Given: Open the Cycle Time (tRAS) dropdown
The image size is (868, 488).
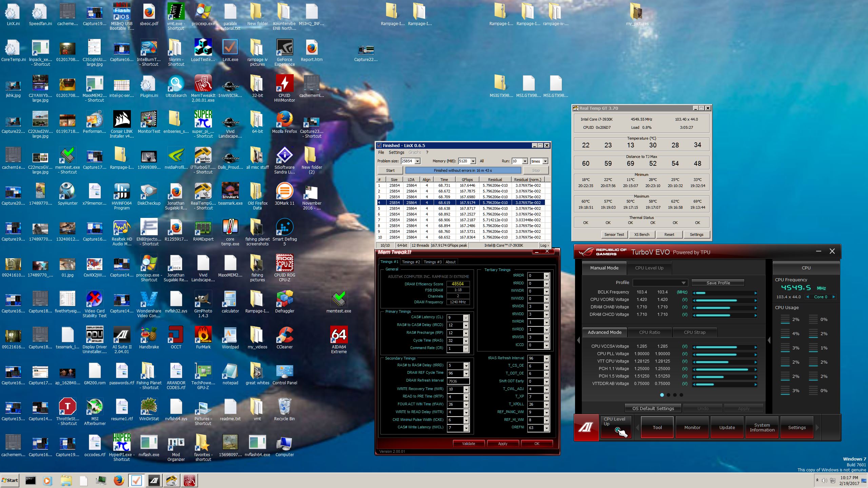Looking at the screenshot, I should (466, 341).
